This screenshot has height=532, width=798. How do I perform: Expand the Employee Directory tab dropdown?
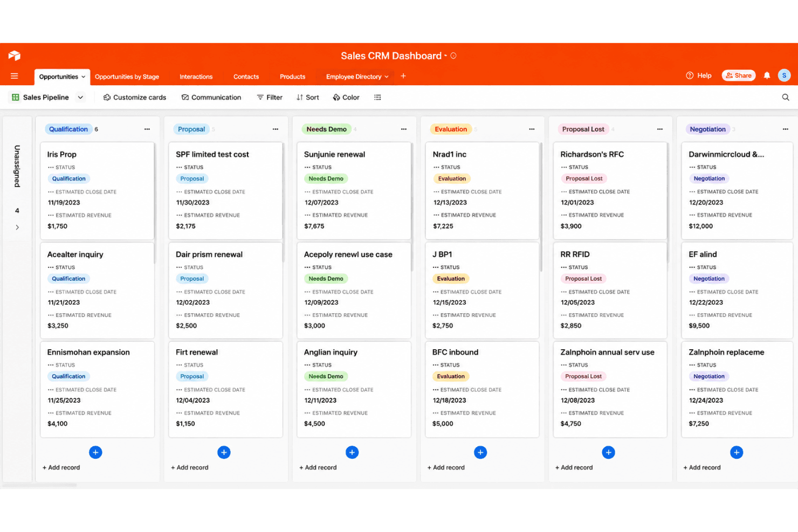(x=387, y=77)
